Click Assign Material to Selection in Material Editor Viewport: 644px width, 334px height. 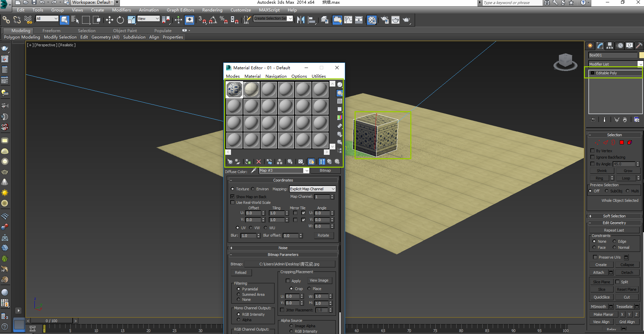pos(248,162)
